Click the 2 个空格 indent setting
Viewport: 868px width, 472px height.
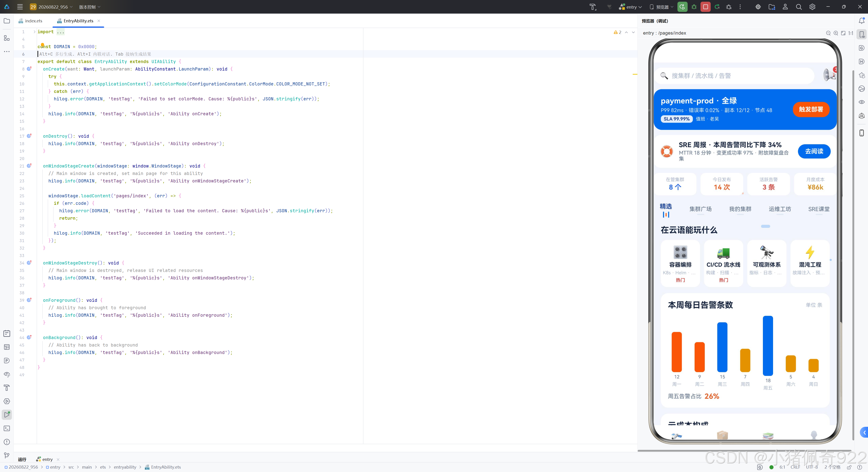click(x=832, y=467)
